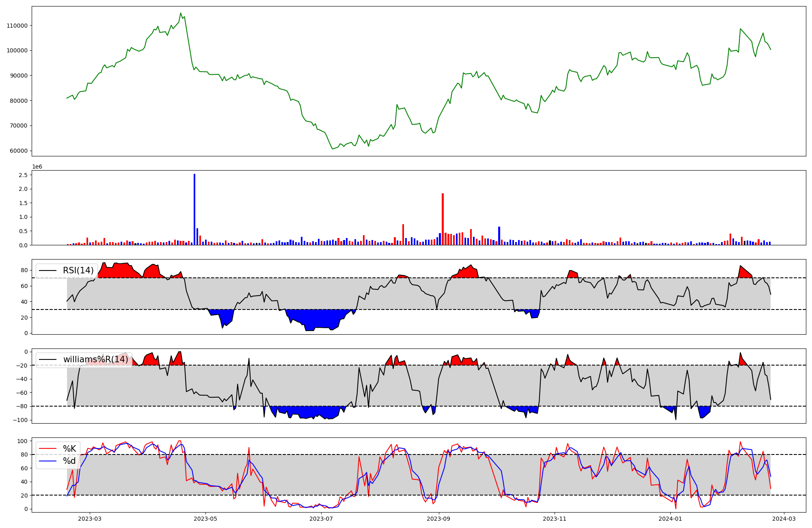Click the 2024-01 x-axis tick label
Image resolution: width=812 pixels, height=528 pixels.
[x=670, y=519]
